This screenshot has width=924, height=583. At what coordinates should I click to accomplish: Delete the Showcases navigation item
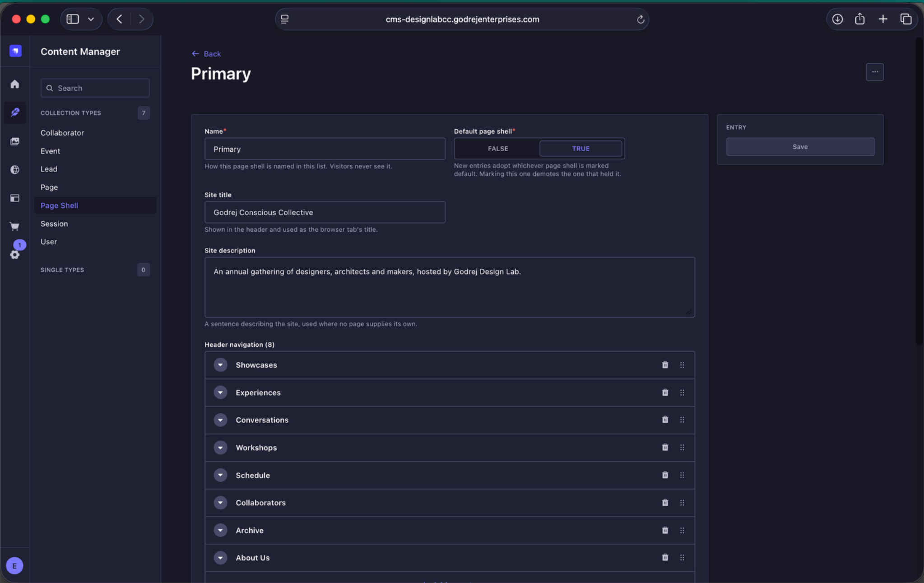coord(665,365)
